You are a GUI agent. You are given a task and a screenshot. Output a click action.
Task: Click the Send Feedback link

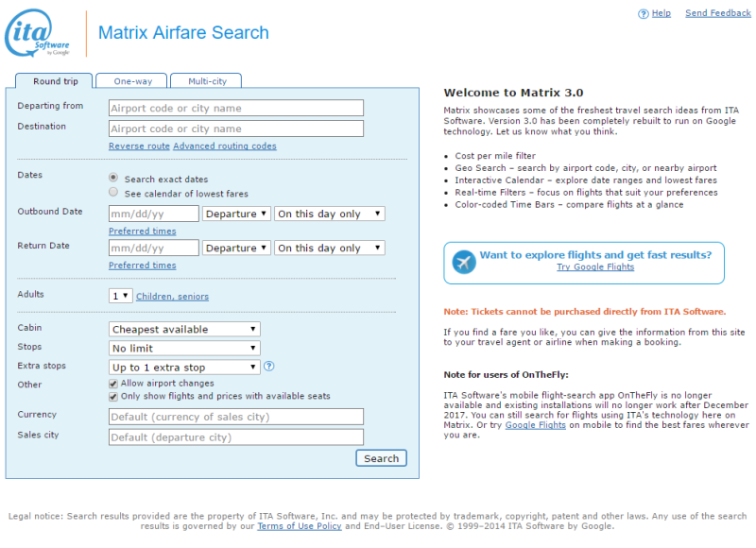pyautogui.click(x=718, y=13)
